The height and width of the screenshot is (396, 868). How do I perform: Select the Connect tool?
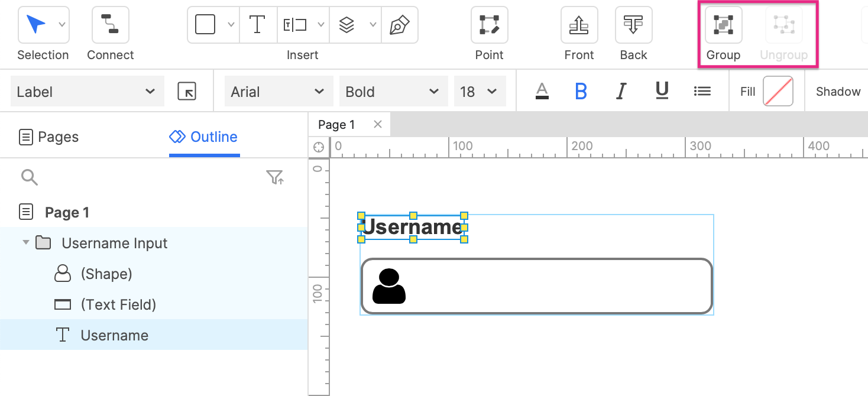click(110, 25)
